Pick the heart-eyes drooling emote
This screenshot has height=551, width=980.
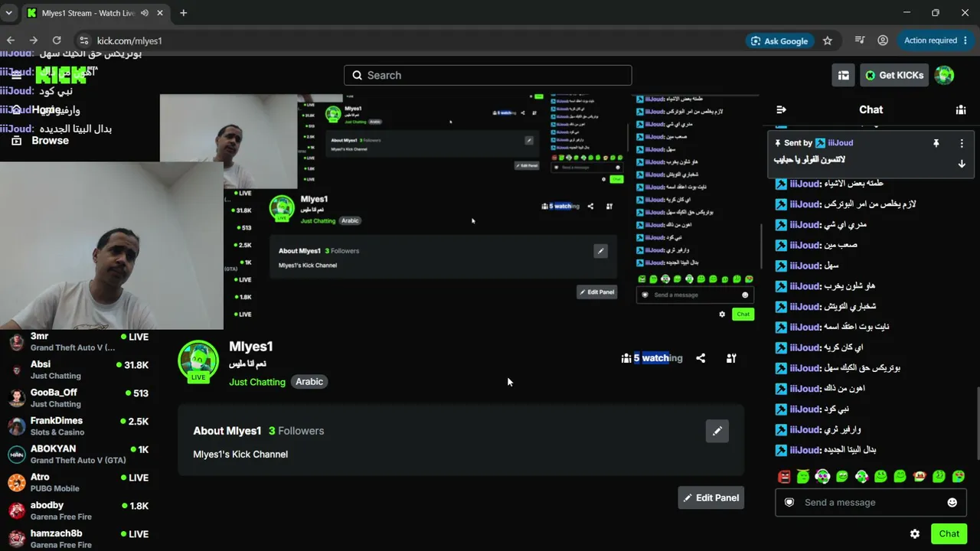point(959,477)
